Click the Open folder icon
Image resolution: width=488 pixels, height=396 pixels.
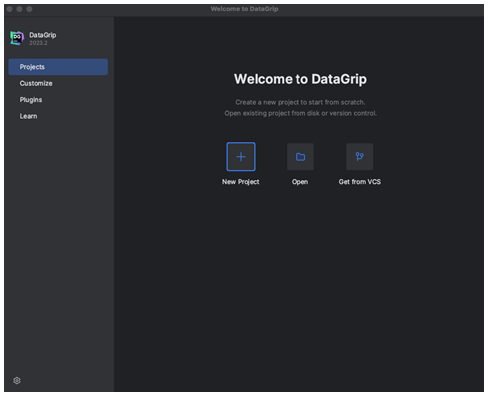(300, 157)
